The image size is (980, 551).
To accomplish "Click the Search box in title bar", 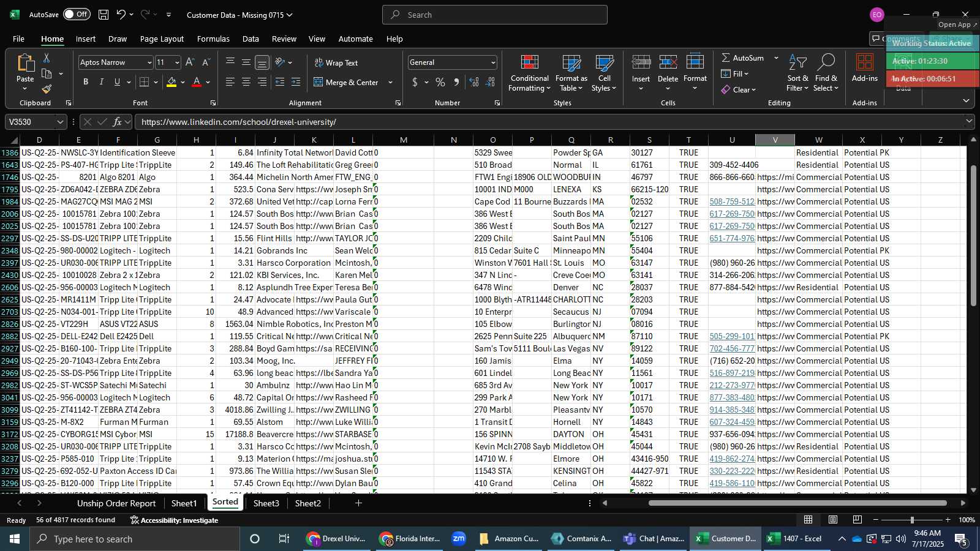I will click(x=495, y=15).
